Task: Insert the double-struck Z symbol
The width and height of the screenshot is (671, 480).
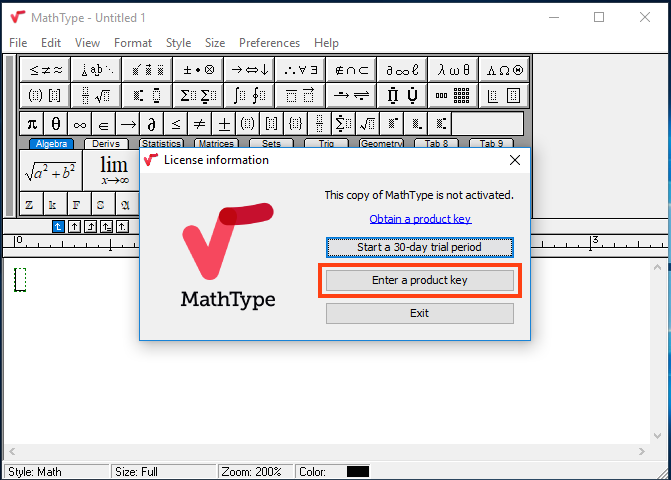Action: click(x=29, y=205)
